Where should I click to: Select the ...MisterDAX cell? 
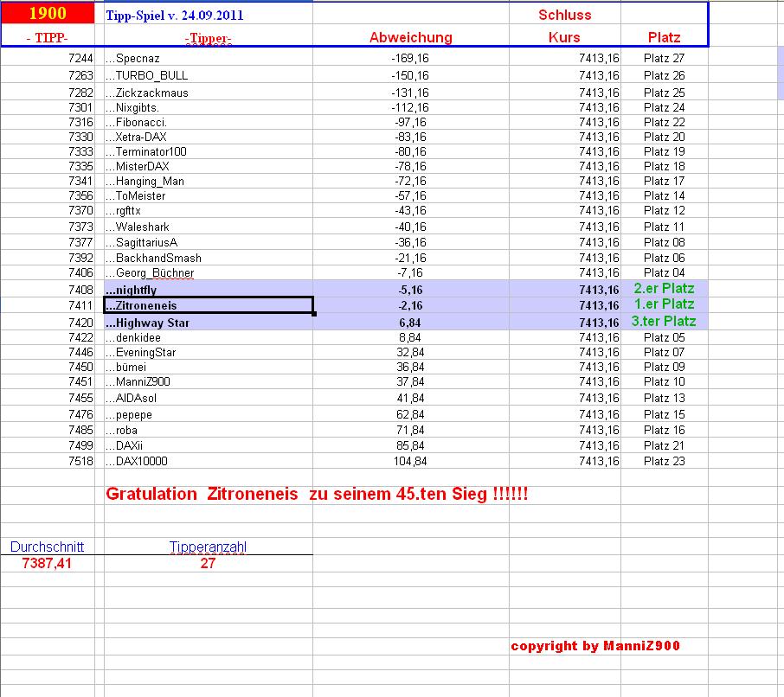[x=208, y=166]
